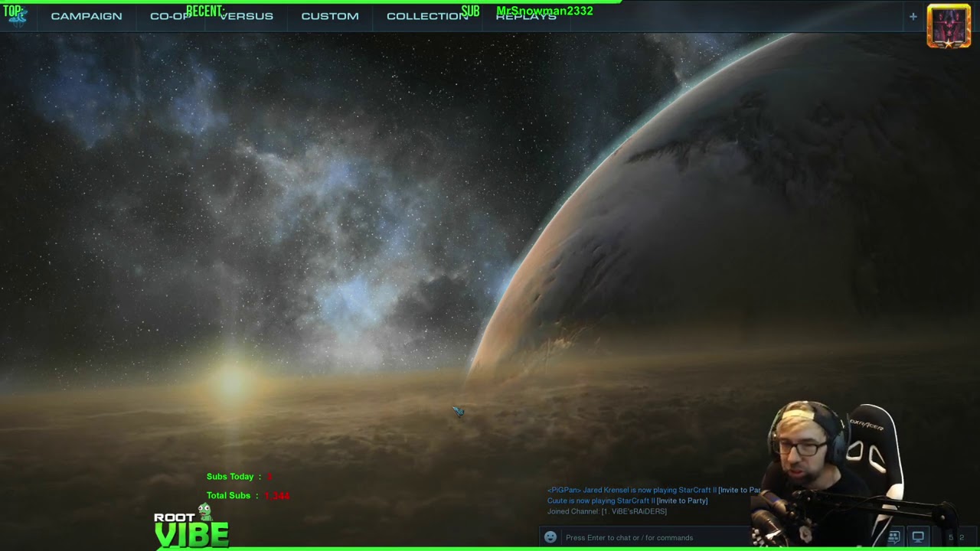
Task: Open the Custom games menu
Action: click(x=330, y=16)
